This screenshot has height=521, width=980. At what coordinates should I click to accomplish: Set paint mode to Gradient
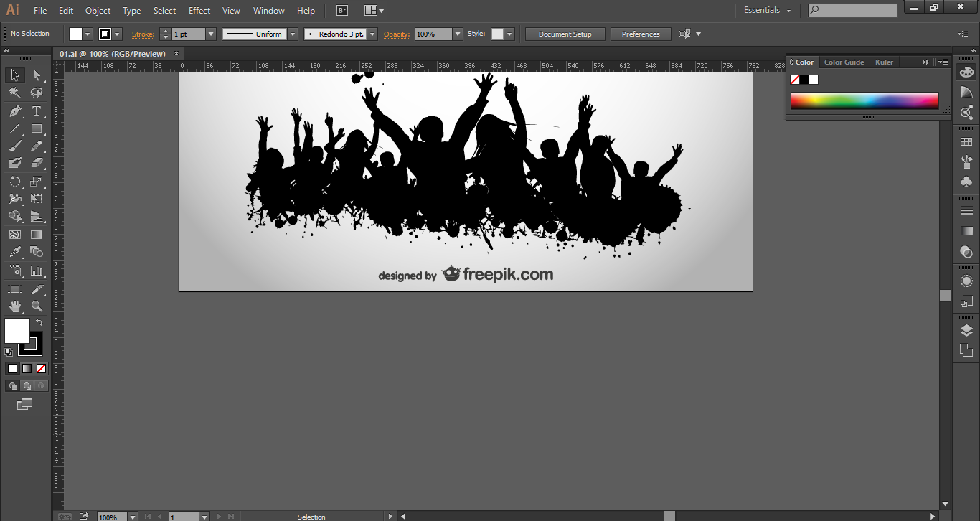(27, 368)
